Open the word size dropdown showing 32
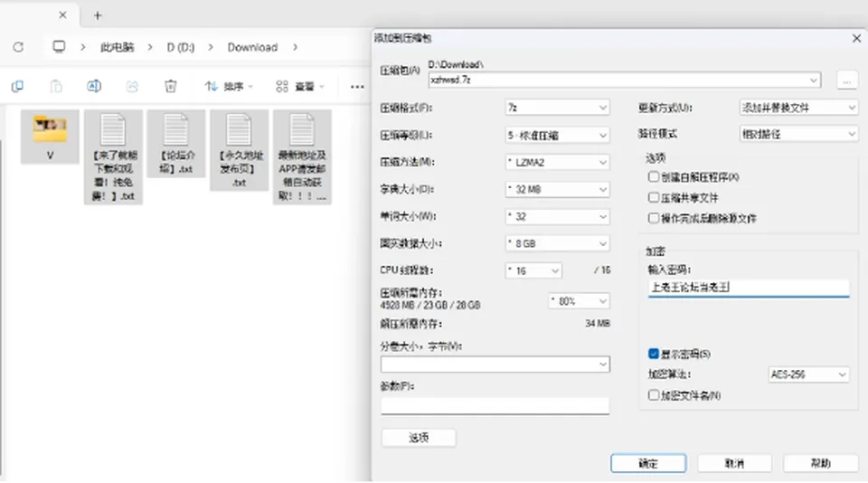Image resolution: width=868 pixels, height=483 pixels. [x=557, y=216]
